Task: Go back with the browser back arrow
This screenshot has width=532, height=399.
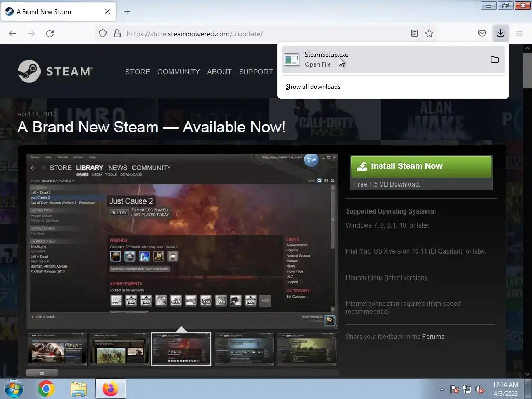Action: coord(12,34)
